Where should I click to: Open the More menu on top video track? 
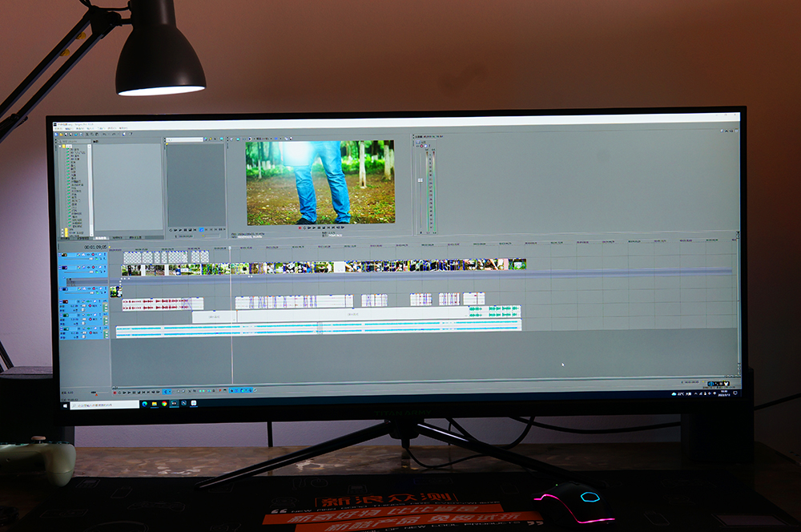(x=105, y=255)
